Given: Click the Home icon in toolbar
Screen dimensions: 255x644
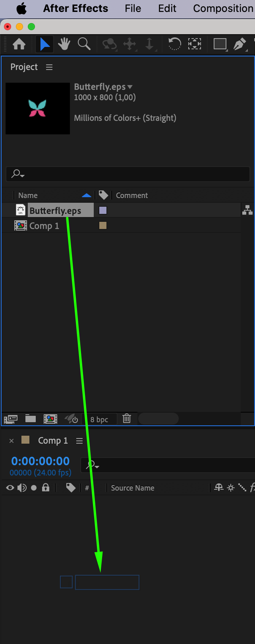Looking at the screenshot, I should click(x=19, y=44).
